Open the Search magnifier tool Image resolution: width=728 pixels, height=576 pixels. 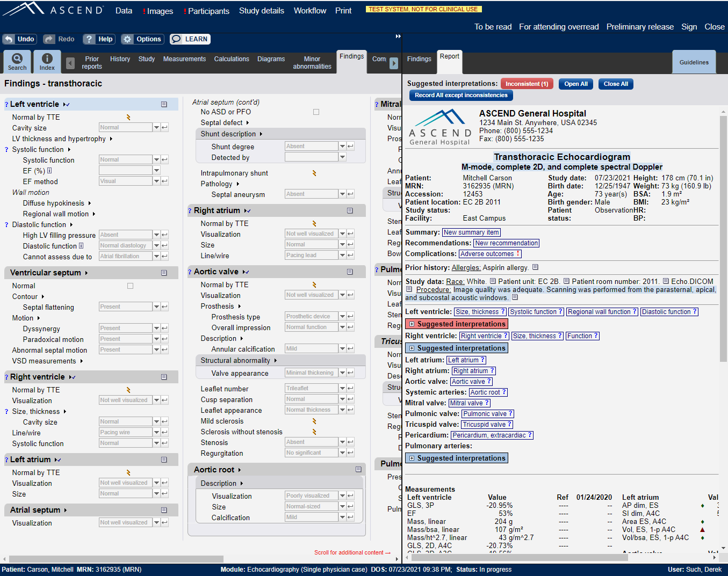click(17, 62)
